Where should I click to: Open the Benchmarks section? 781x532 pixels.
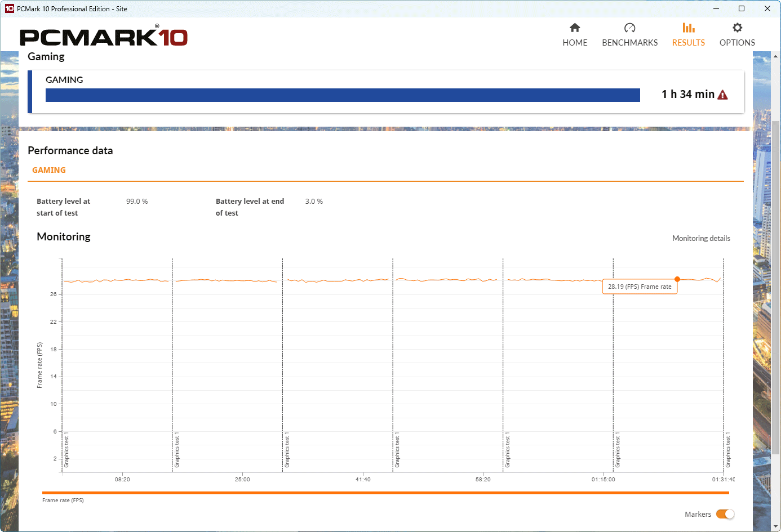coord(629,35)
